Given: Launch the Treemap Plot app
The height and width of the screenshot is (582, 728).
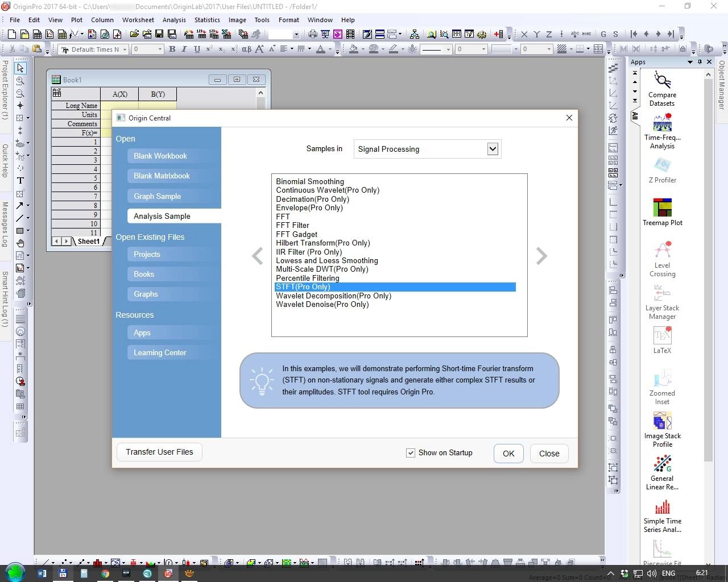Looking at the screenshot, I should (x=662, y=212).
